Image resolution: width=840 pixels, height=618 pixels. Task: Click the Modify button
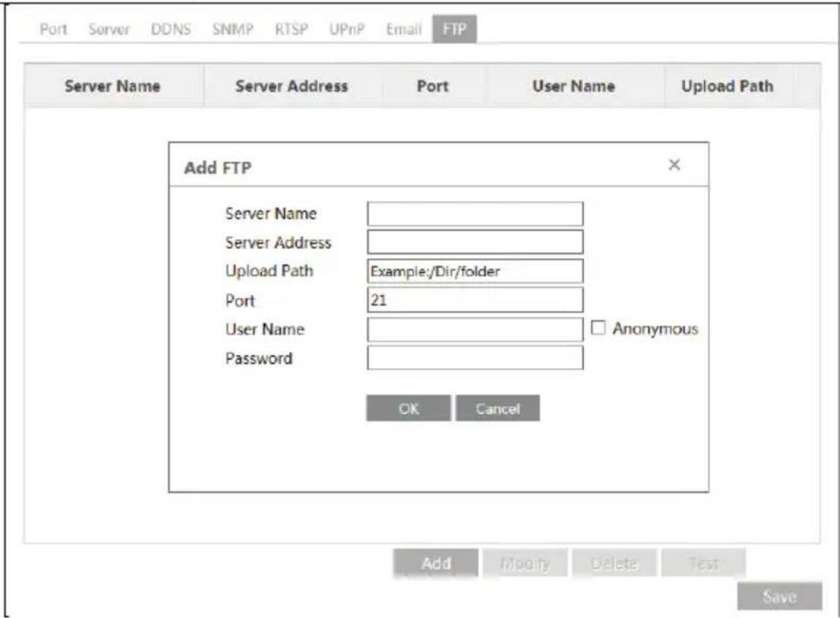525,563
